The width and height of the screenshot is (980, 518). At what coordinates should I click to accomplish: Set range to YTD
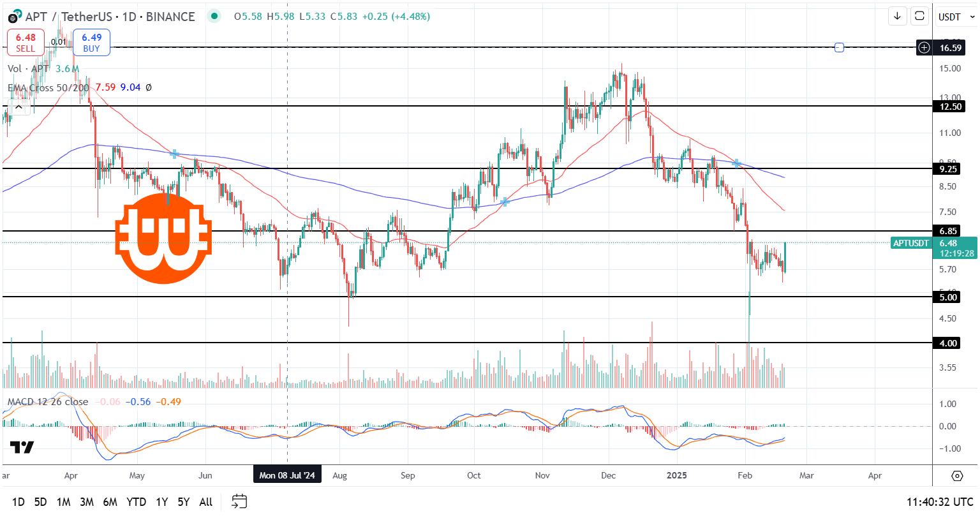pyautogui.click(x=137, y=502)
